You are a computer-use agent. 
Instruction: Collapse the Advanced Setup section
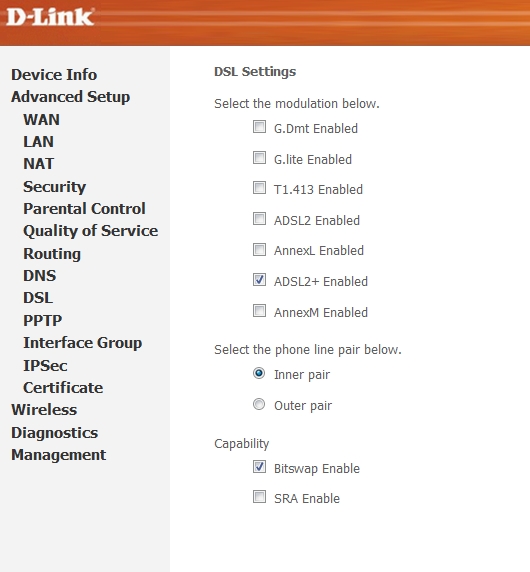(x=70, y=97)
